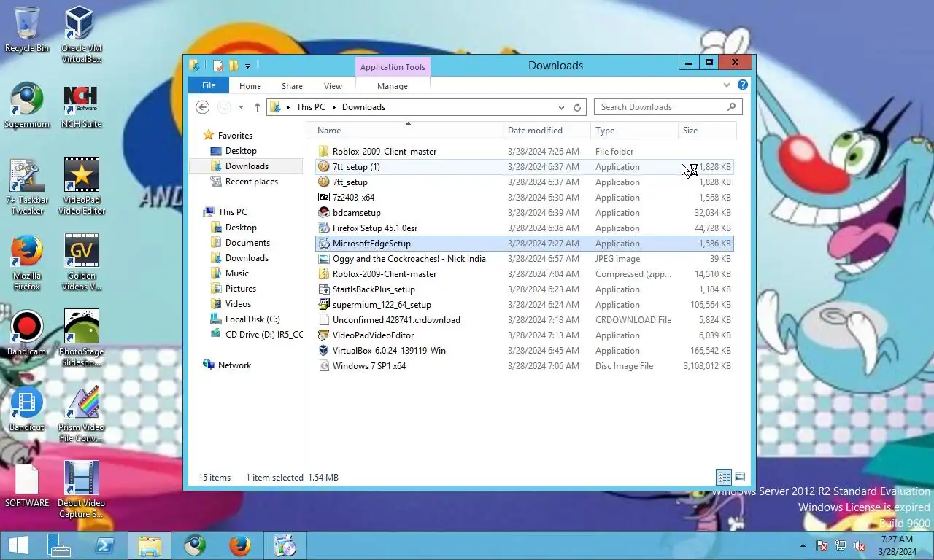Refresh the Downloads folder view
The width and height of the screenshot is (934, 560).
(x=577, y=107)
